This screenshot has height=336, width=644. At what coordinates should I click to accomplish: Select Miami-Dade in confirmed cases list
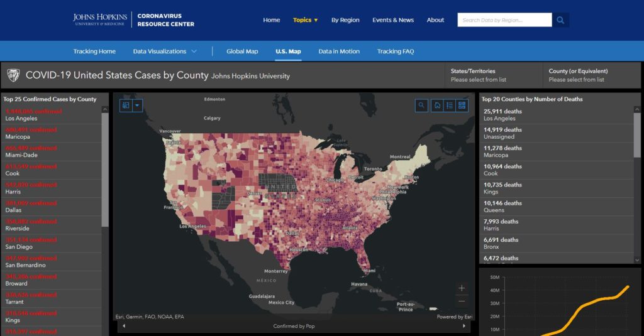pos(52,152)
